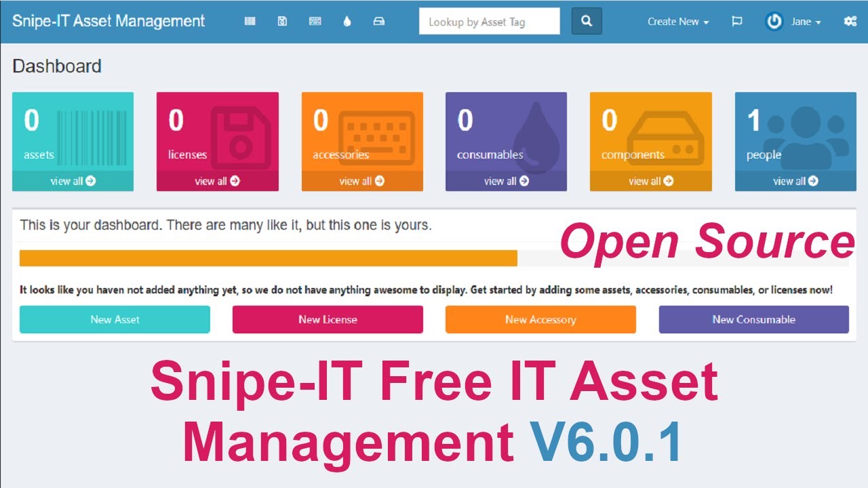The width and height of the screenshot is (868, 488).
Task: View all components on yellow card
Action: coord(651,181)
